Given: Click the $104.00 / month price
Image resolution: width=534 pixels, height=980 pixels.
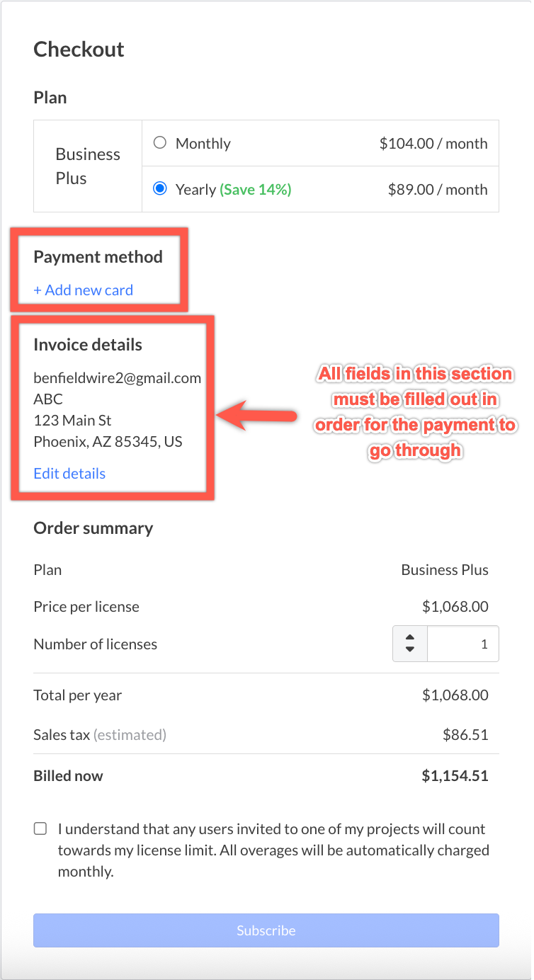Looking at the screenshot, I should tap(433, 143).
